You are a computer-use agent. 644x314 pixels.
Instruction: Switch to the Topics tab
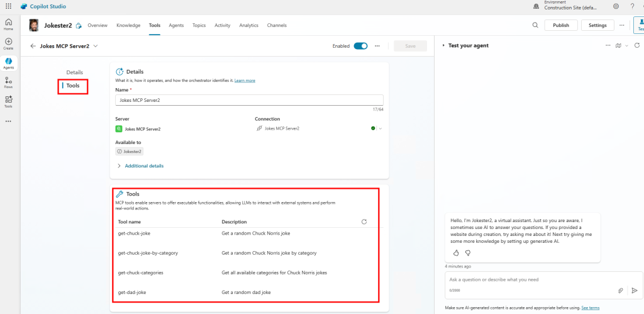tap(199, 25)
